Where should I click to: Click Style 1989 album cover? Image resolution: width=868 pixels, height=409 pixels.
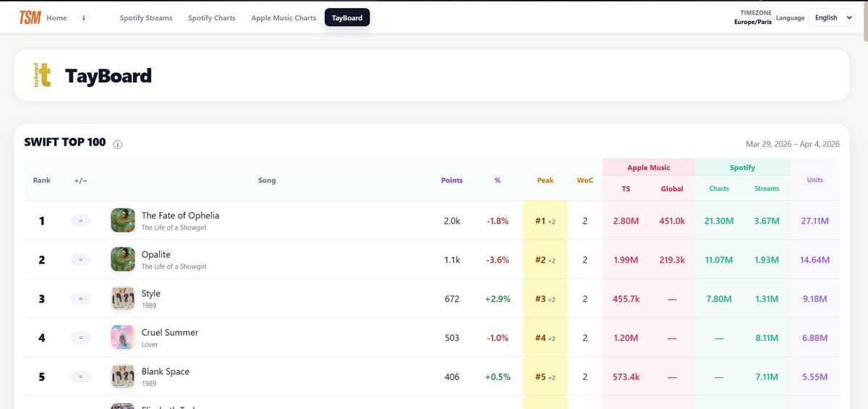pos(123,298)
